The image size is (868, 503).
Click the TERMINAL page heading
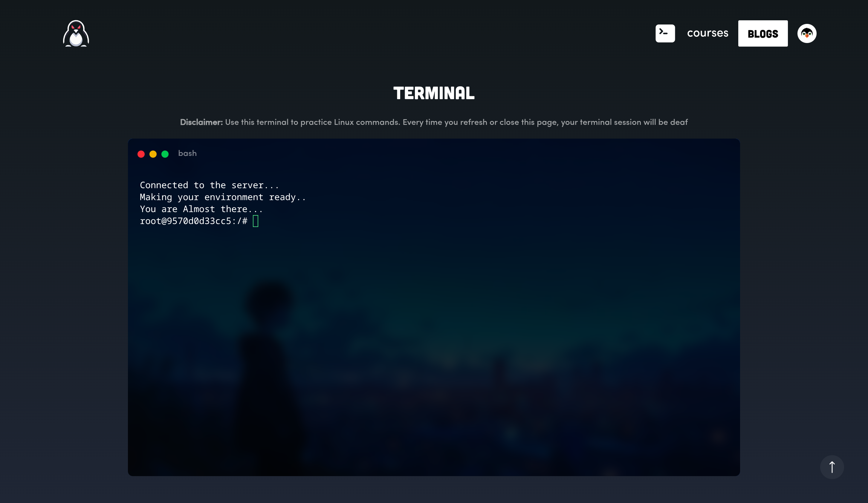pos(434,93)
